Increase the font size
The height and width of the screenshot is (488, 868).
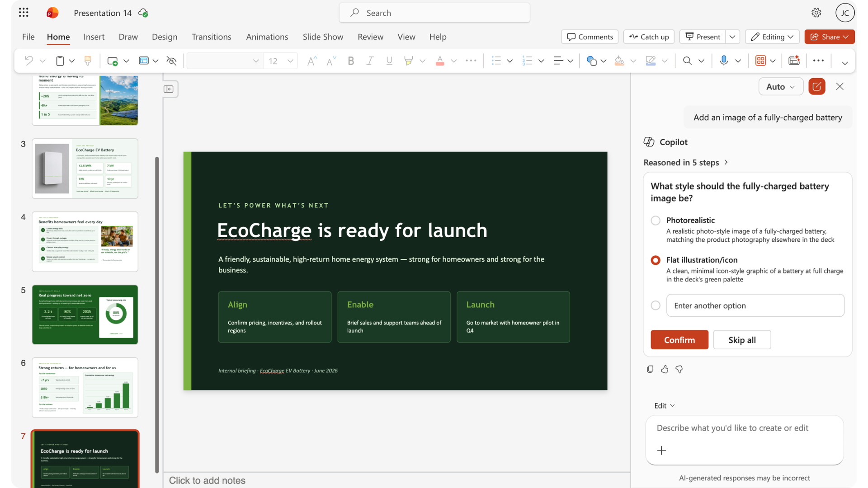pyautogui.click(x=312, y=61)
